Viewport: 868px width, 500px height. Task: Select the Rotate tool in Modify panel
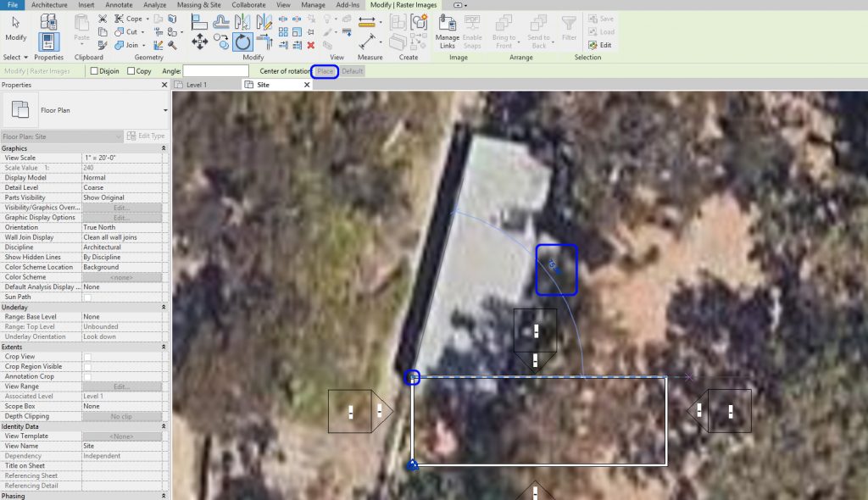point(242,42)
